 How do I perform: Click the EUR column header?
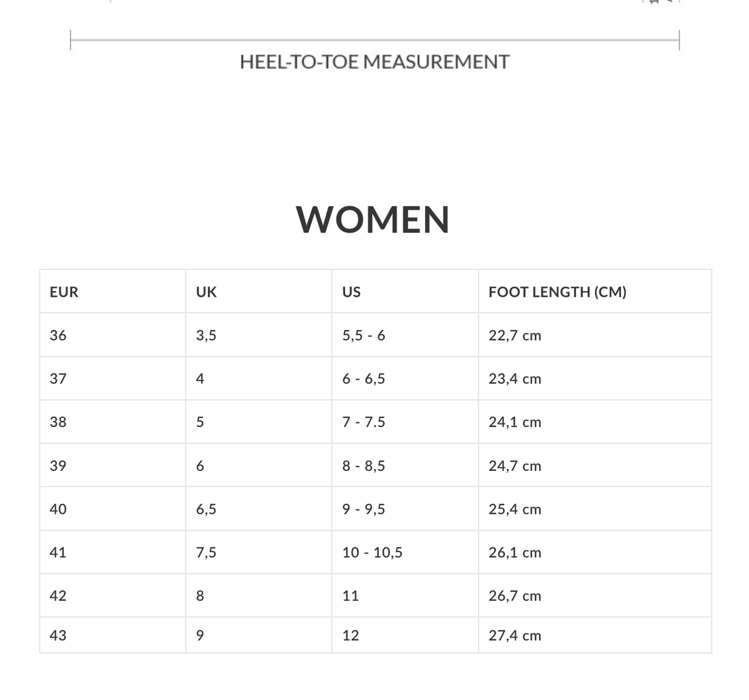click(x=112, y=292)
